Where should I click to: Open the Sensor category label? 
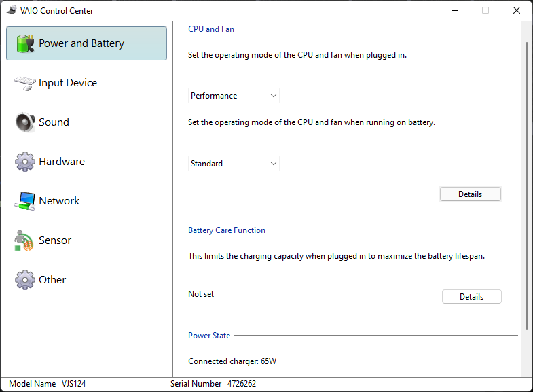tap(55, 240)
